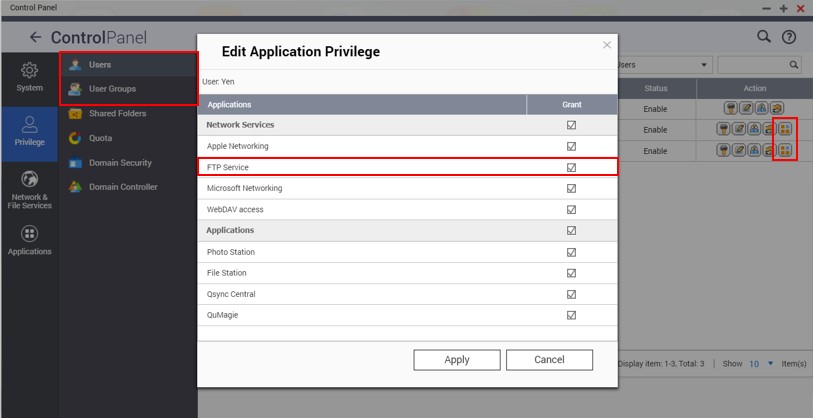Image resolution: width=813 pixels, height=418 pixels.
Task: Click the Photo Station label
Action: point(231,252)
